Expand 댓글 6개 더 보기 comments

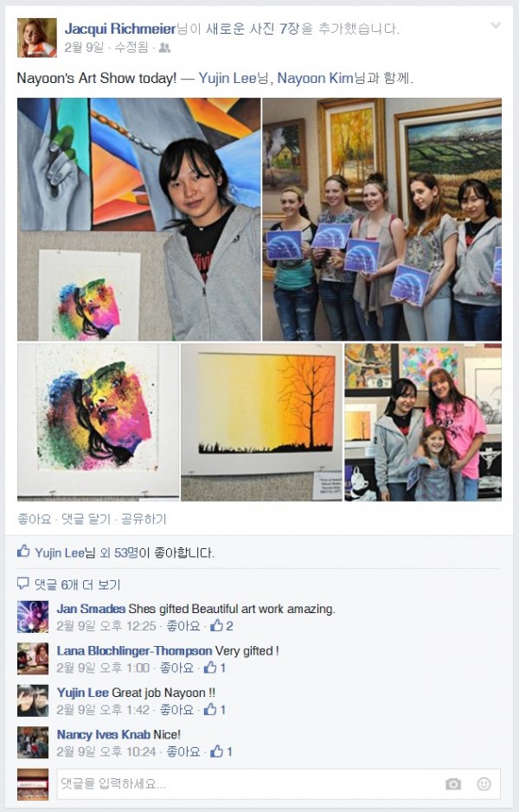click(x=77, y=585)
